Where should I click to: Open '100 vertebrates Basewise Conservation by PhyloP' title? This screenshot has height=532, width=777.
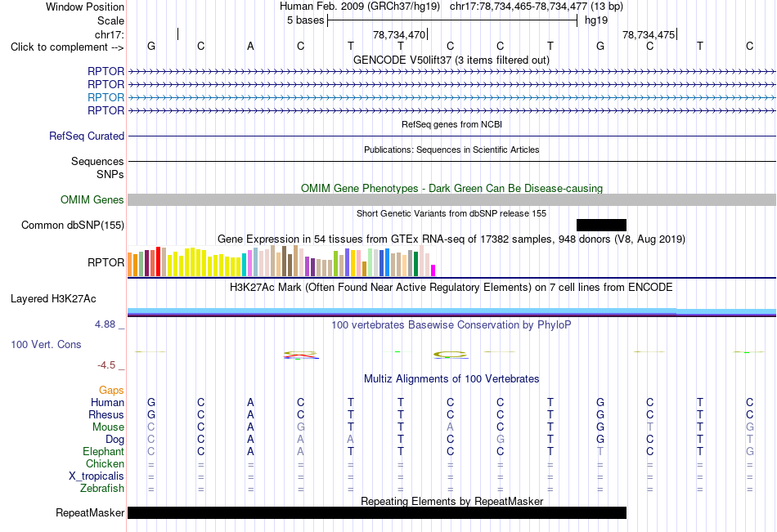point(451,325)
